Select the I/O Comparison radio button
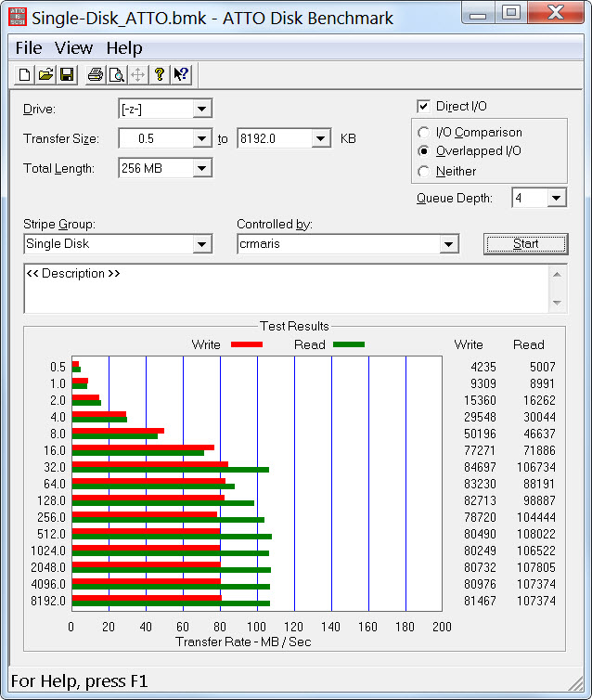 (424, 133)
